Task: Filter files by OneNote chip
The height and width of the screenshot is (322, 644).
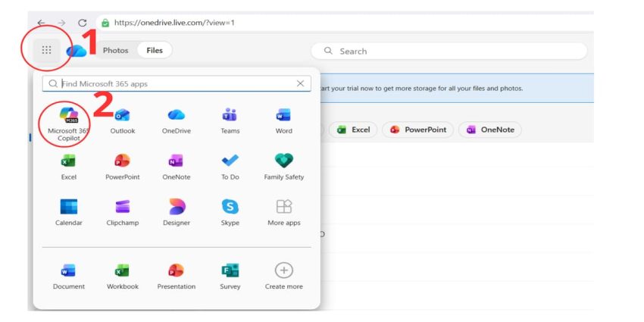Action: [x=490, y=130]
